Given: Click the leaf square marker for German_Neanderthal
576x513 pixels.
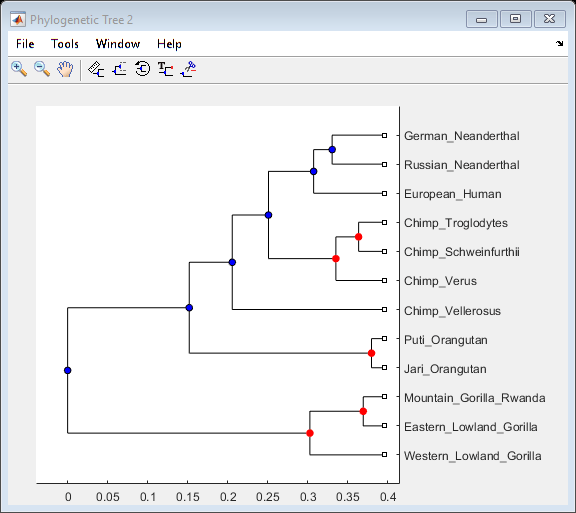Looking at the screenshot, I should (x=384, y=136).
